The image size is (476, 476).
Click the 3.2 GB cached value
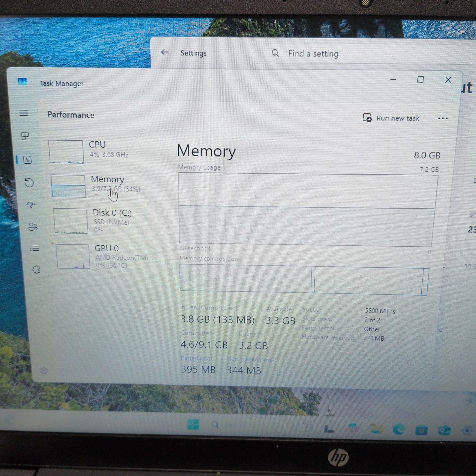pyautogui.click(x=253, y=346)
